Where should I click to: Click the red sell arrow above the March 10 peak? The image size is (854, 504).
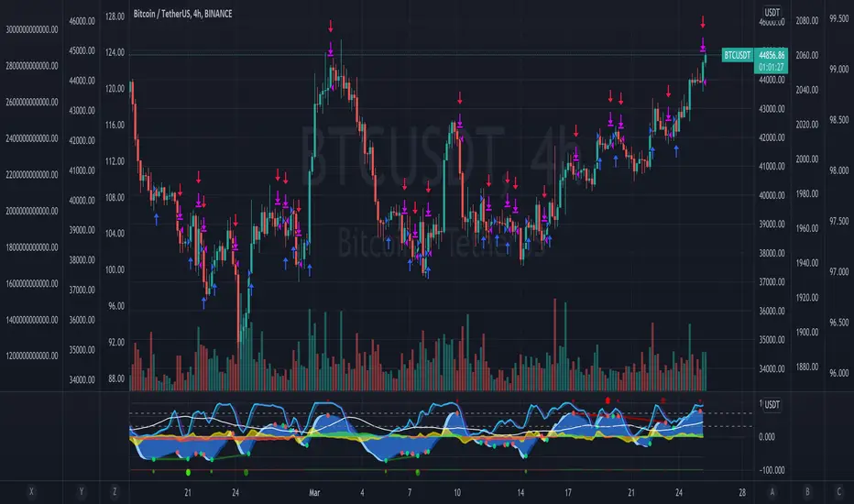coord(460,98)
